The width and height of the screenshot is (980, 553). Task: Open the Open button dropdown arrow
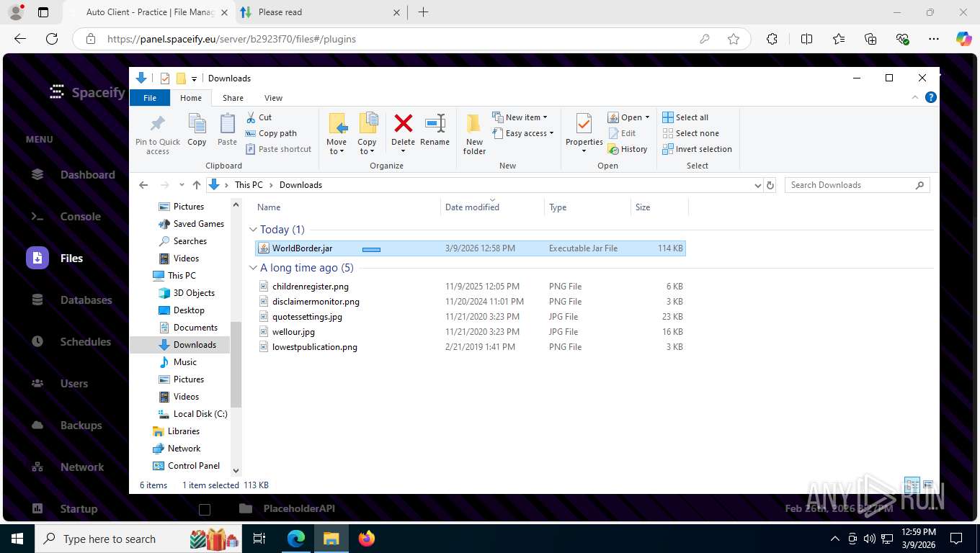pos(647,117)
